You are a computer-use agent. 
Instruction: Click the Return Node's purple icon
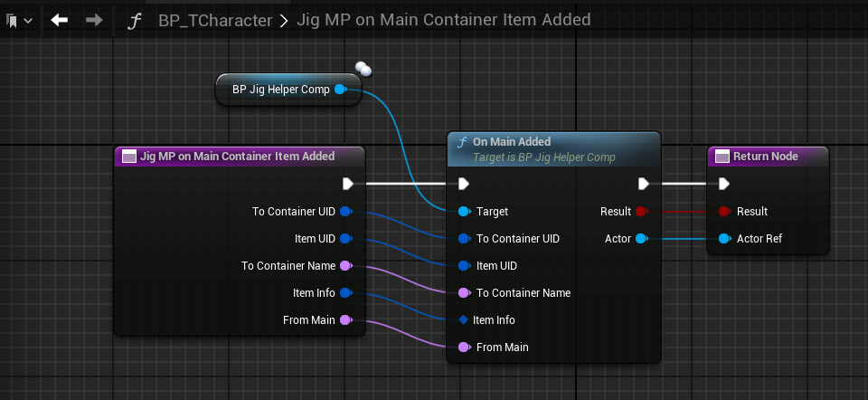[722, 157]
